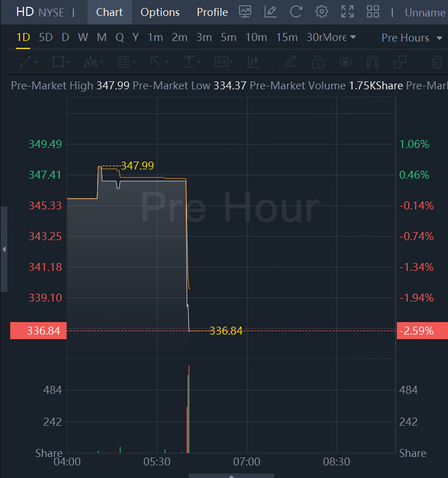Select the 5D timeframe
Image resolution: width=448 pixels, height=478 pixels.
tap(45, 38)
